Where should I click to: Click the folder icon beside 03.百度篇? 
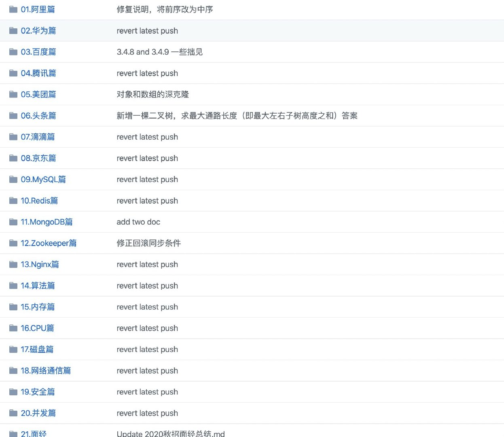[13, 52]
